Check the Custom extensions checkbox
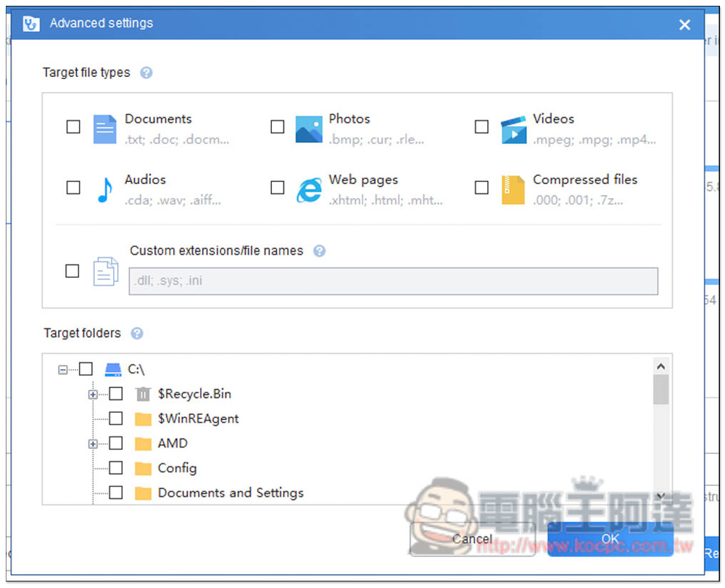The height and width of the screenshot is (588, 725). click(x=72, y=271)
